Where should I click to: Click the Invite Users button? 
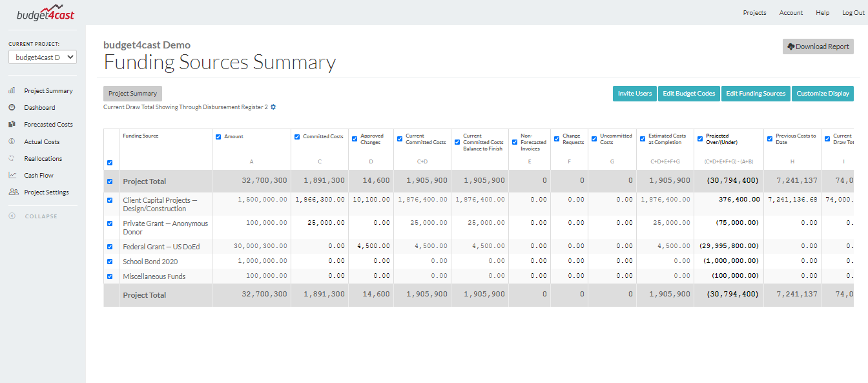tap(635, 94)
